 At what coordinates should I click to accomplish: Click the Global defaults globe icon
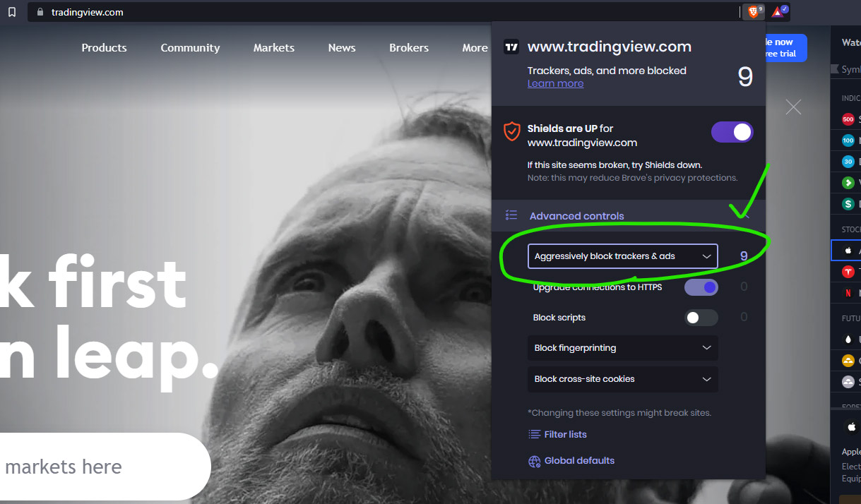click(535, 461)
